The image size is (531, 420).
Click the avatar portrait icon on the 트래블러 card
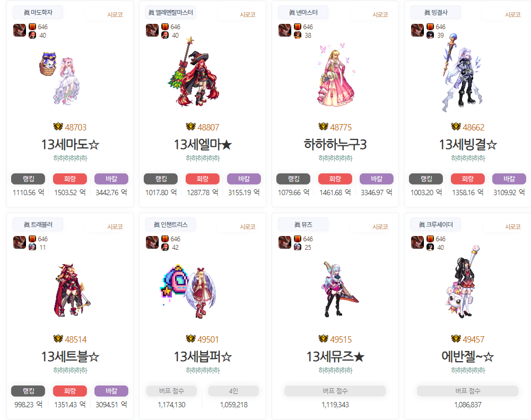click(x=20, y=242)
